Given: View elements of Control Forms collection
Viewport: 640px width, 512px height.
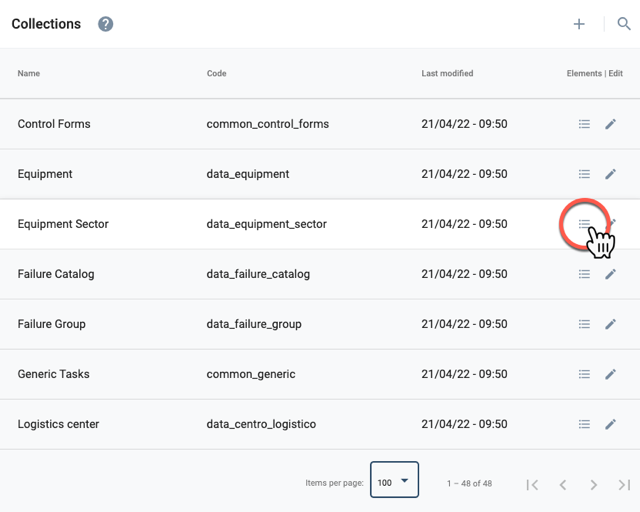Looking at the screenshot, I should coord(584,124).
